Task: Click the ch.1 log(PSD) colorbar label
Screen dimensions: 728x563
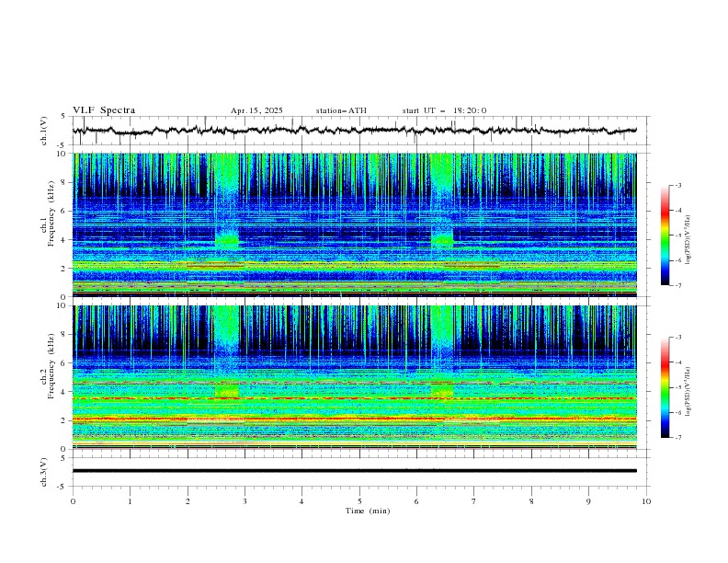Action: (x=688, y=240)
